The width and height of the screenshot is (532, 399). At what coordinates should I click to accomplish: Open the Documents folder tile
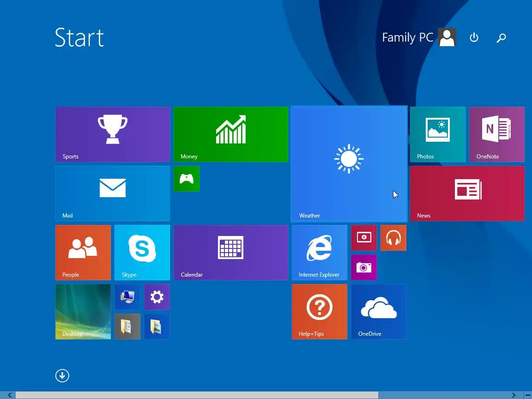click(127, 326)
